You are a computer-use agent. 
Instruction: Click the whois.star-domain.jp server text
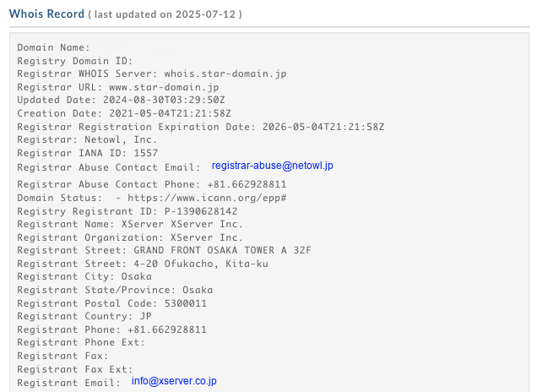click(225, 73)
